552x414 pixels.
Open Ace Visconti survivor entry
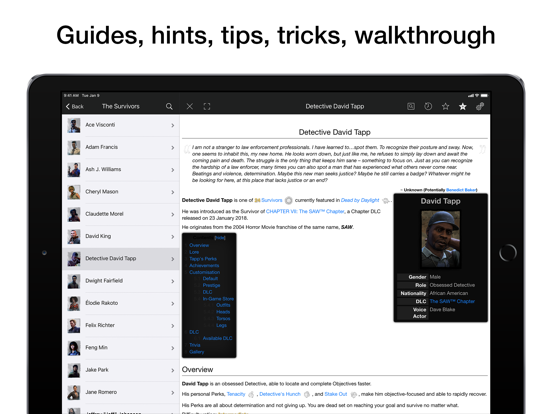[x=121, y=125]
